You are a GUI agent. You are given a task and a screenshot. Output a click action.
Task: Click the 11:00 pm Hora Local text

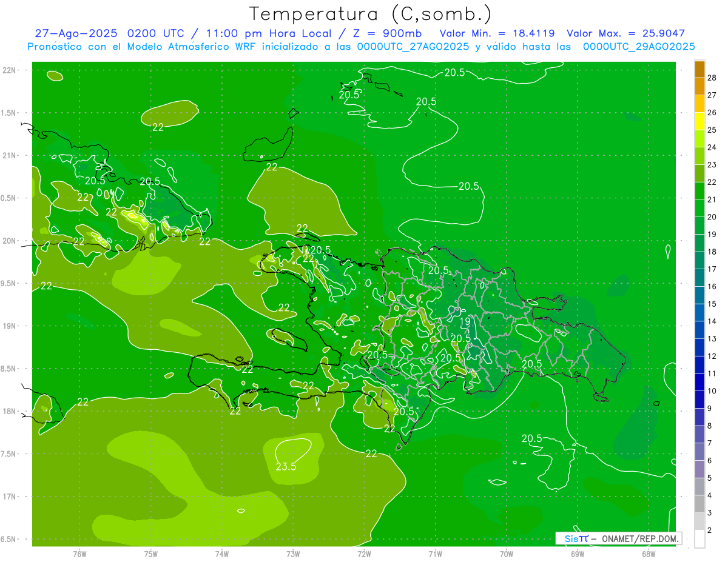pyautogui.click(x=269, y=33)
